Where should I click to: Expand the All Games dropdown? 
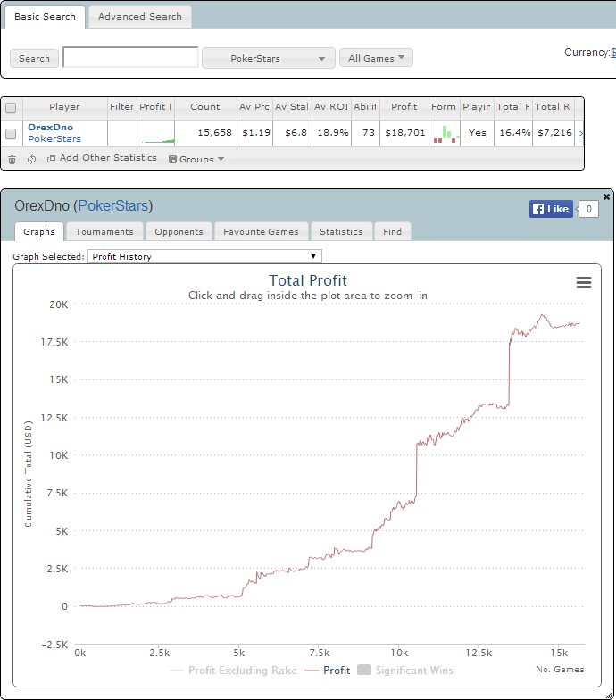[376, 58]
